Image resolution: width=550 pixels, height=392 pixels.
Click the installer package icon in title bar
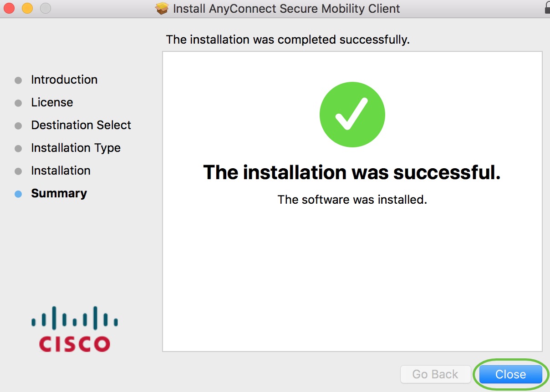click(x=162, y=8)
